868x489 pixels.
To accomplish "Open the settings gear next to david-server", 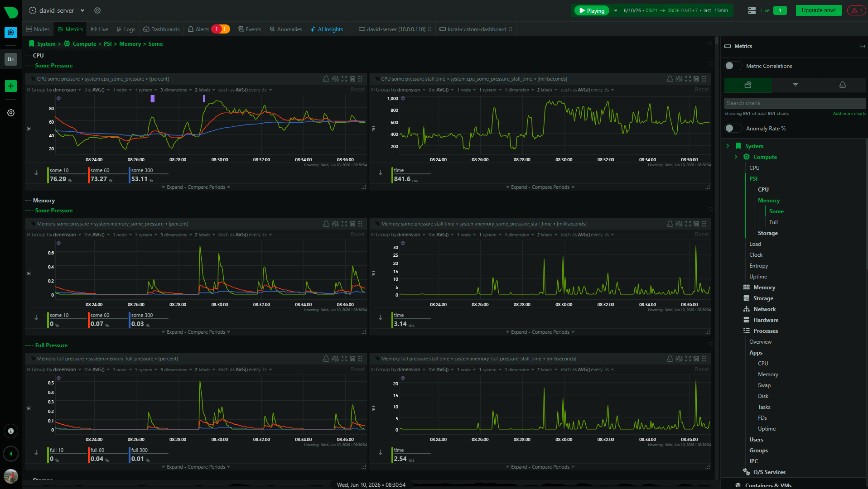I will pos(97,10).
